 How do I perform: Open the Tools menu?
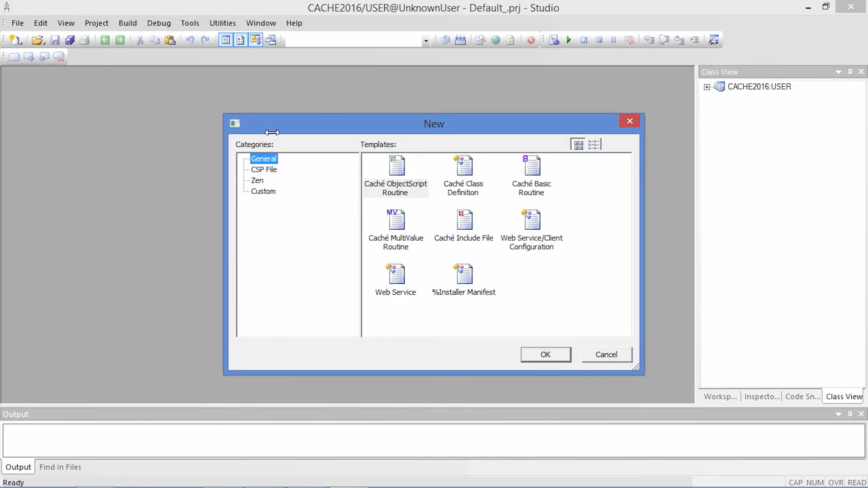190,23
